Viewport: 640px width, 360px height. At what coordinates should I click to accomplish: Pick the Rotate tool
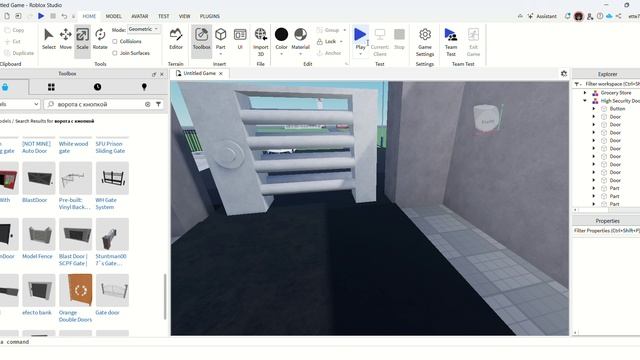[x=100, y=39]
